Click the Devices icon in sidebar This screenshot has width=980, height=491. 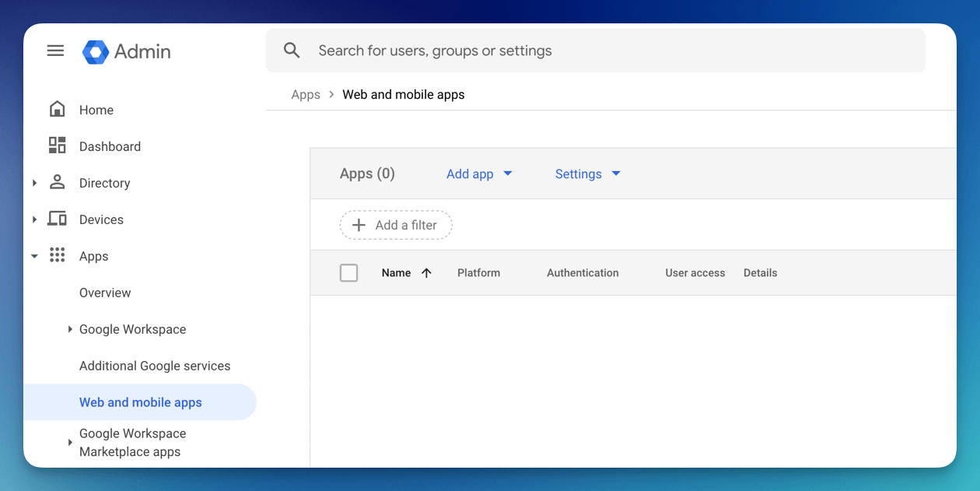(x=58, y=219)
